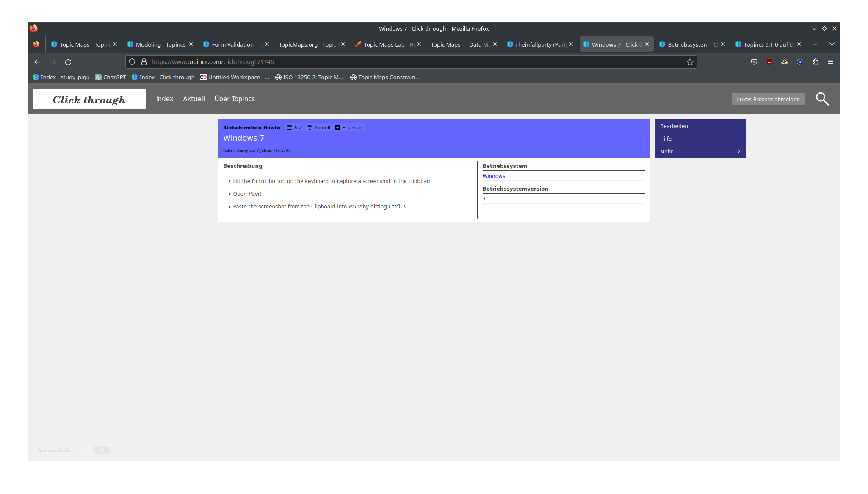The height and width of the screenshot is (494, 868).
Task: Click the URL address bar
Action: [x=415, y=62]
